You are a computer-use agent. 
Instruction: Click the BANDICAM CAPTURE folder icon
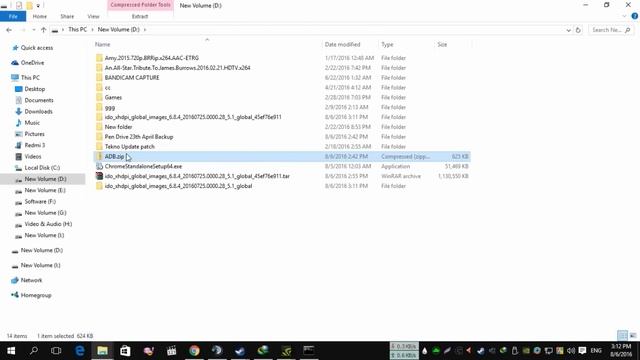pos(99,78)
